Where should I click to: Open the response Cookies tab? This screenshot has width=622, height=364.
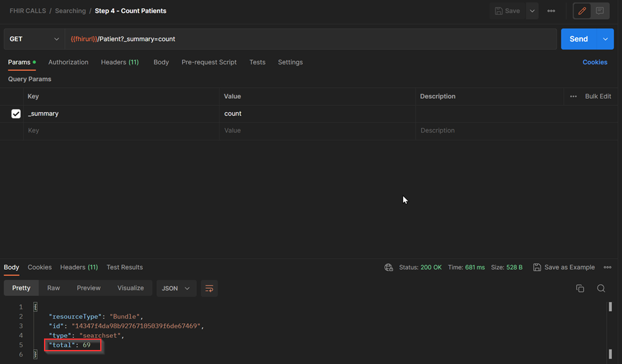click(x=40, y=267)
